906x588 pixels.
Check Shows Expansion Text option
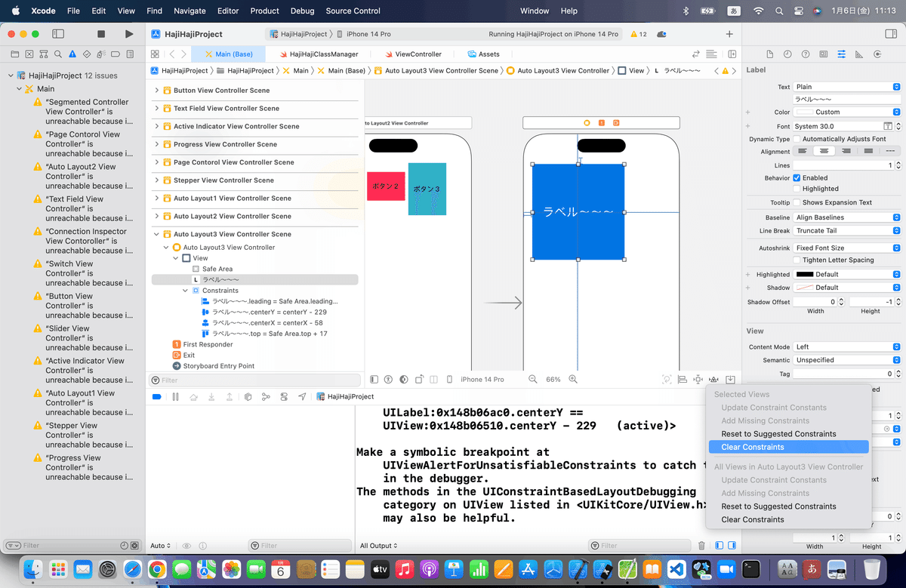point(797,202)
